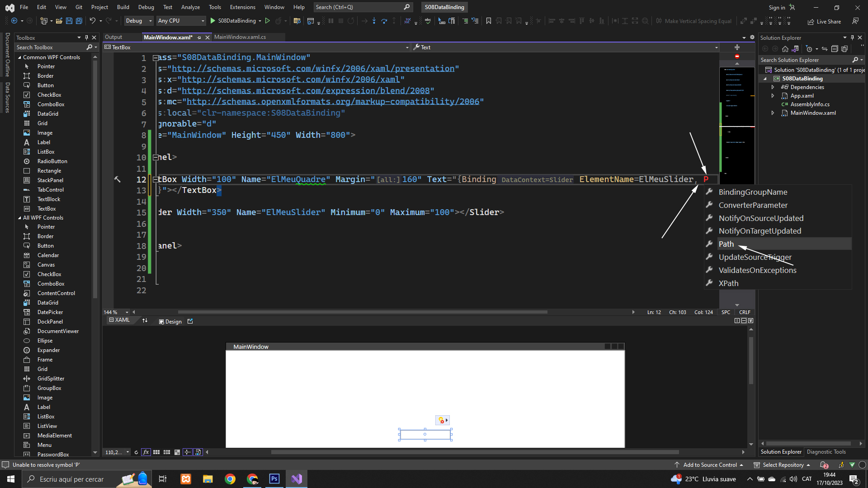
Task: Click the editor horizontal scrollbar thumb
Action: [362, 312]
